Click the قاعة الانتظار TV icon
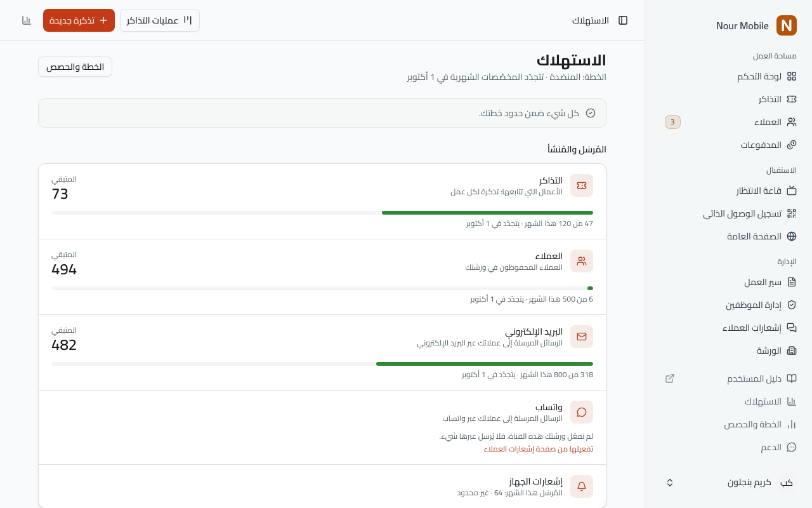 (x=792, y=190)
